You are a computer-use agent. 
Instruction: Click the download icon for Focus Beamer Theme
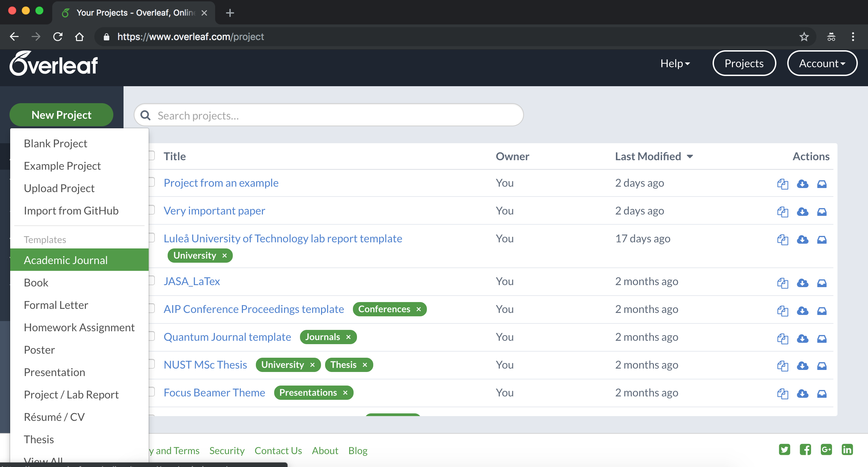click(x=803, y=393)
